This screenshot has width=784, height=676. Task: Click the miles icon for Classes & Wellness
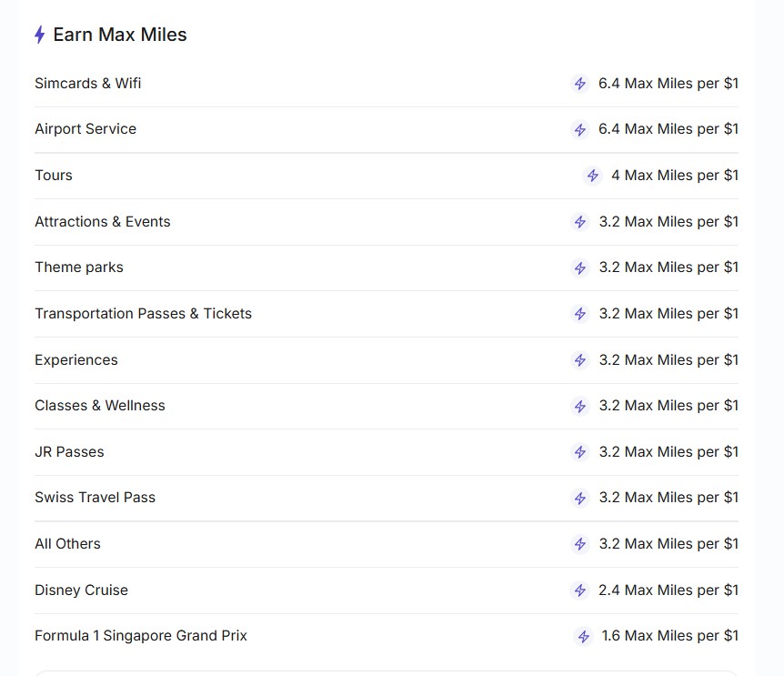point(580,407)
